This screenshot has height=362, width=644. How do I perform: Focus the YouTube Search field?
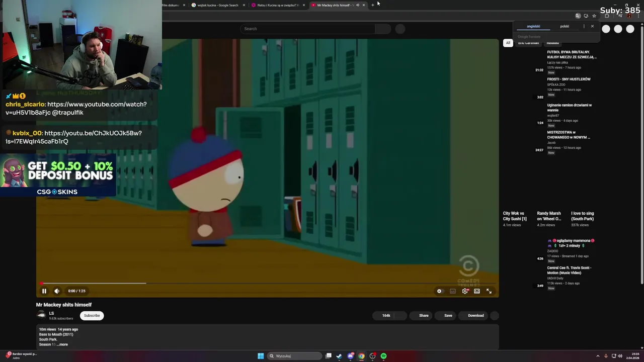tap(308, 29)
